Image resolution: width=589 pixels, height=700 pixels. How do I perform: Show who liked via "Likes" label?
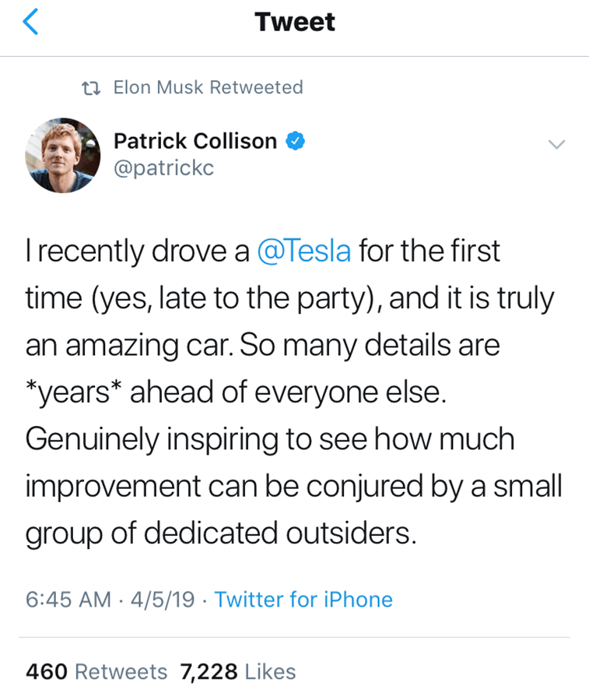coord(270,671)
